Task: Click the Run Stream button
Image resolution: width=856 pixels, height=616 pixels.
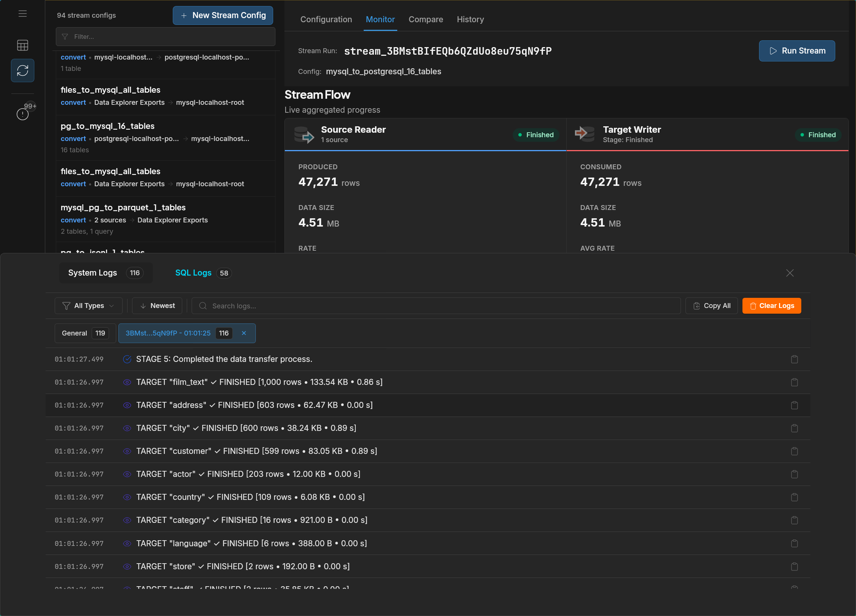Action: click(x=797, y=51)
